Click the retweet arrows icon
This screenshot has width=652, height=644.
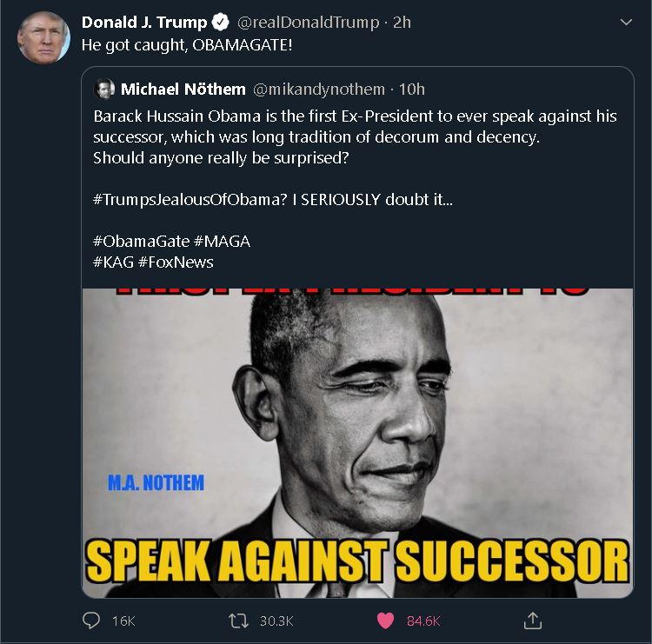click(238, 621)
